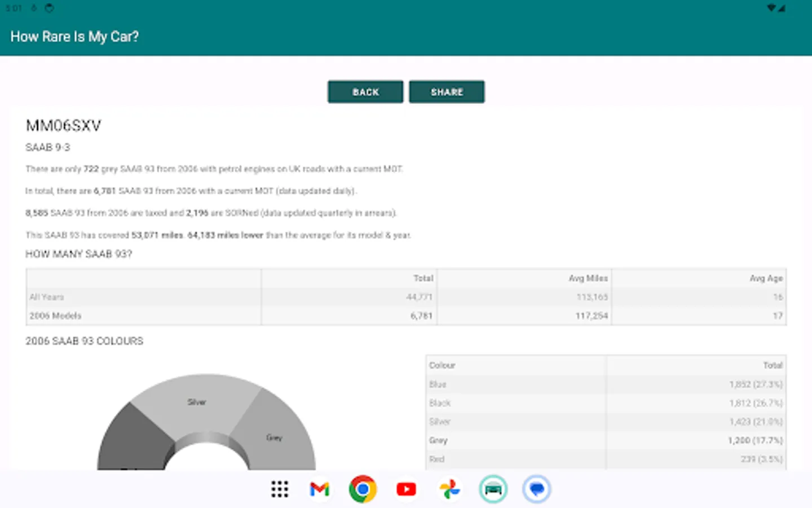Click the 'HOW MANY SAAB 93?' heading
This screenshot has height=508, width=812.
click(79, 254)
